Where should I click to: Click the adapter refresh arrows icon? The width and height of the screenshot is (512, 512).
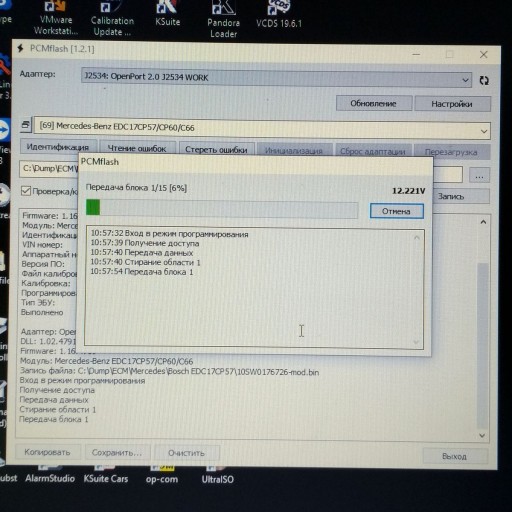point(484,80)
